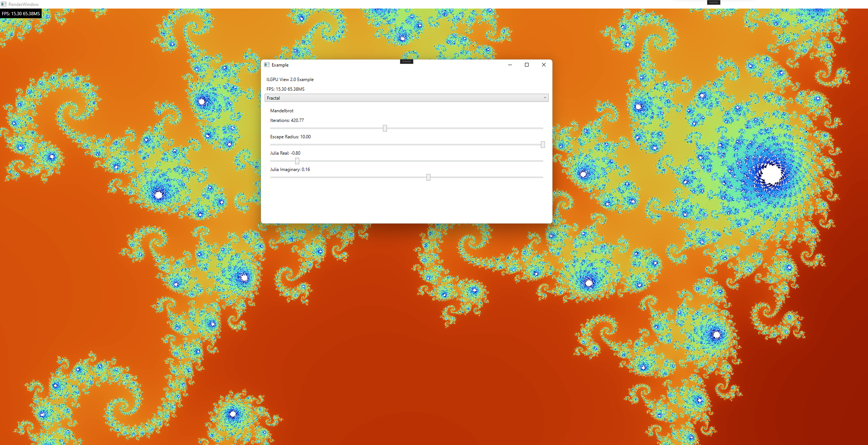868x445 pixels.
Task: Click the Iterations slider thumb
Action: 385,128
